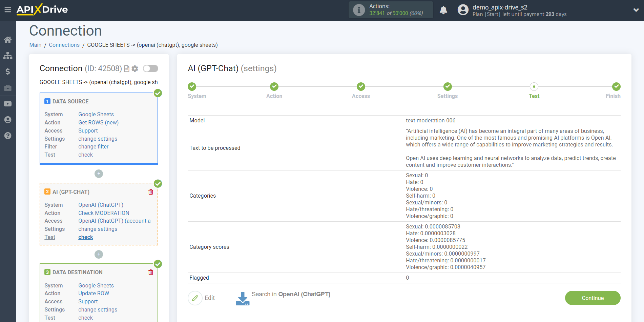Click the demo_apix-drive_s2 account name

[500, 7]
